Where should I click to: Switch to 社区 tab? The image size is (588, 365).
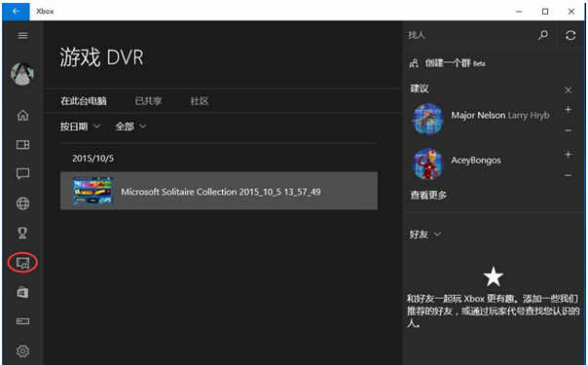pyautogui.click(x=200, y=101)
